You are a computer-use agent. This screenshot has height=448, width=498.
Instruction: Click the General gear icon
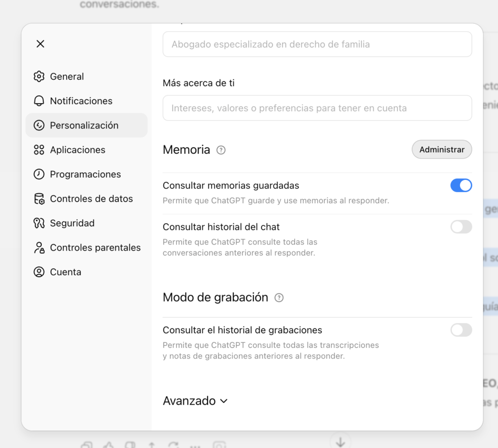(39, 76)
